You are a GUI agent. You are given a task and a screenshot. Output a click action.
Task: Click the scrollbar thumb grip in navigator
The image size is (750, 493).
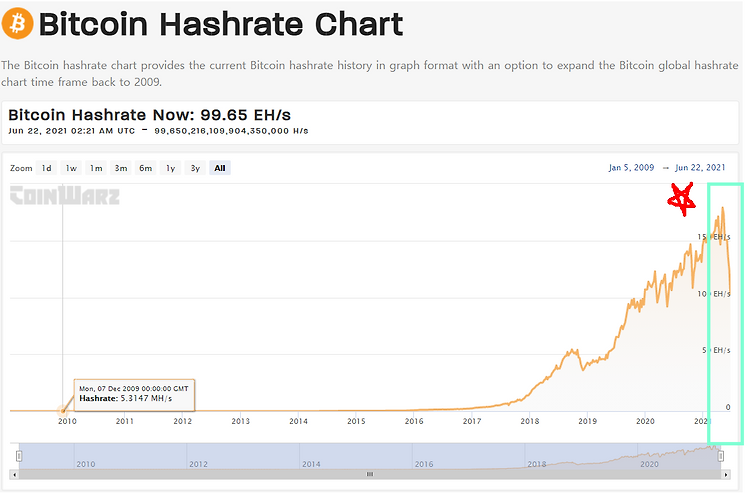(x=370, y=474)
